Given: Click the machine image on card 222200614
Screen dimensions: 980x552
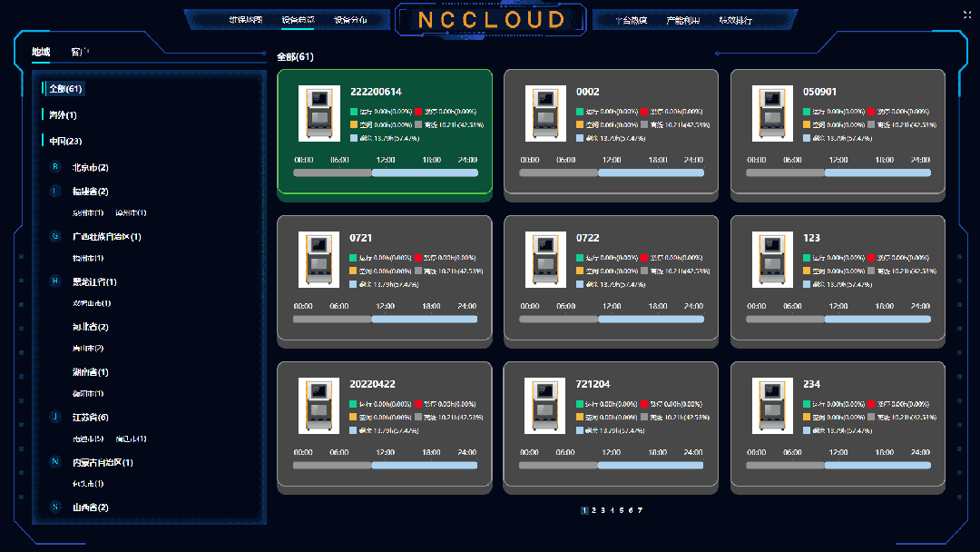Looking at the screenshot, I should (x=318, y=113).
